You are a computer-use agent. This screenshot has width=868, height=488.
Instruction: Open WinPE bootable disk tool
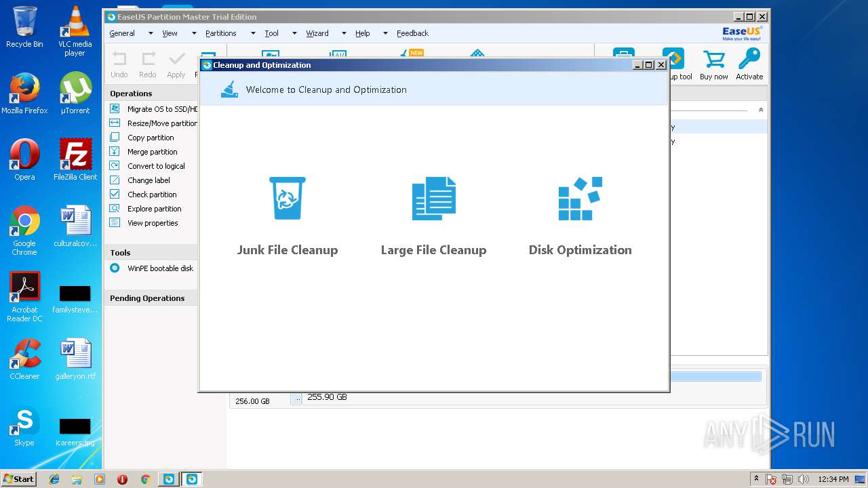(152, 268)
